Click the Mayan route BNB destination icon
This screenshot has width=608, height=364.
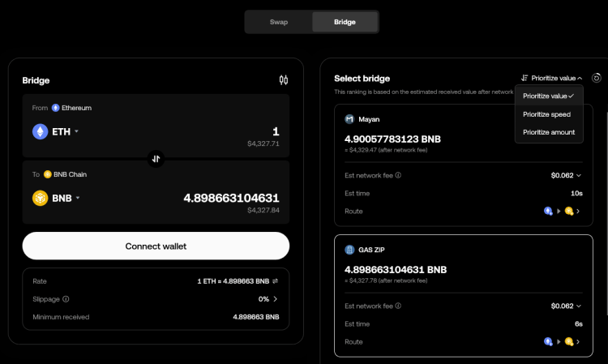pos(569,211)
